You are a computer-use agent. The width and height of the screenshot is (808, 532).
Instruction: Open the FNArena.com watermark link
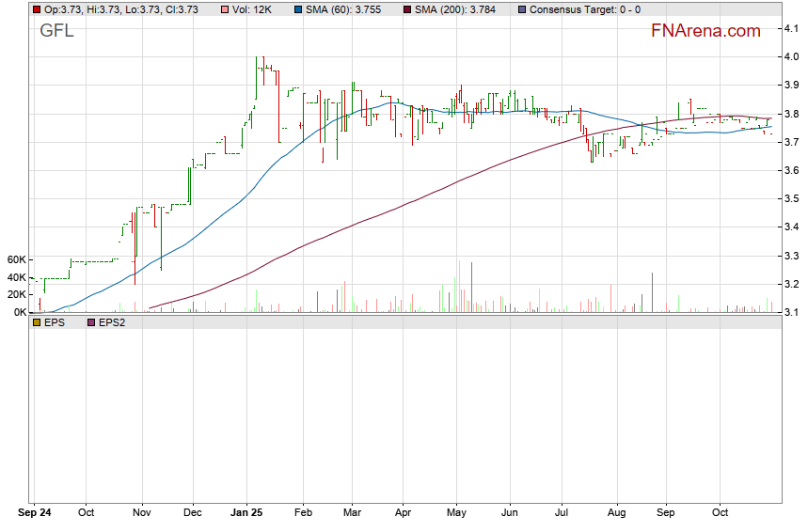705,31
